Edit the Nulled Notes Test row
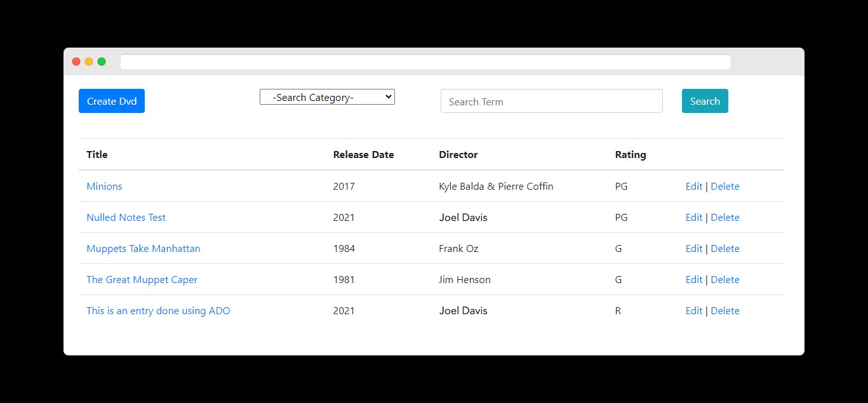Screen dimensions: 868x403 (694, 217)
